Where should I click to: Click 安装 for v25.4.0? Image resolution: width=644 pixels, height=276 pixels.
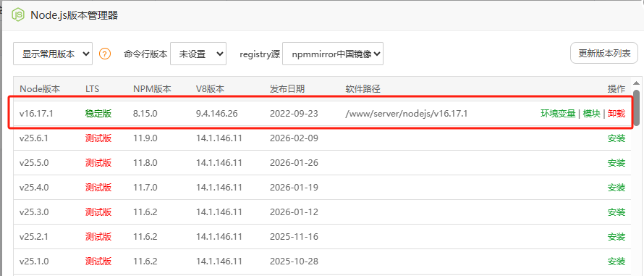617,188
